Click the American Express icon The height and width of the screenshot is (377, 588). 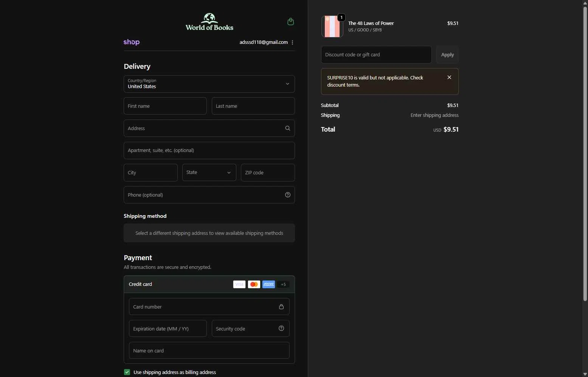pyautogui.click(x=269, y=284)
